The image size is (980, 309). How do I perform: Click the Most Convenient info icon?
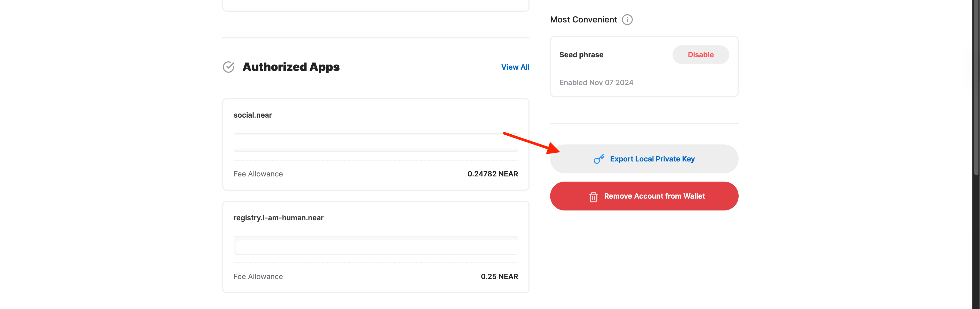627,20
